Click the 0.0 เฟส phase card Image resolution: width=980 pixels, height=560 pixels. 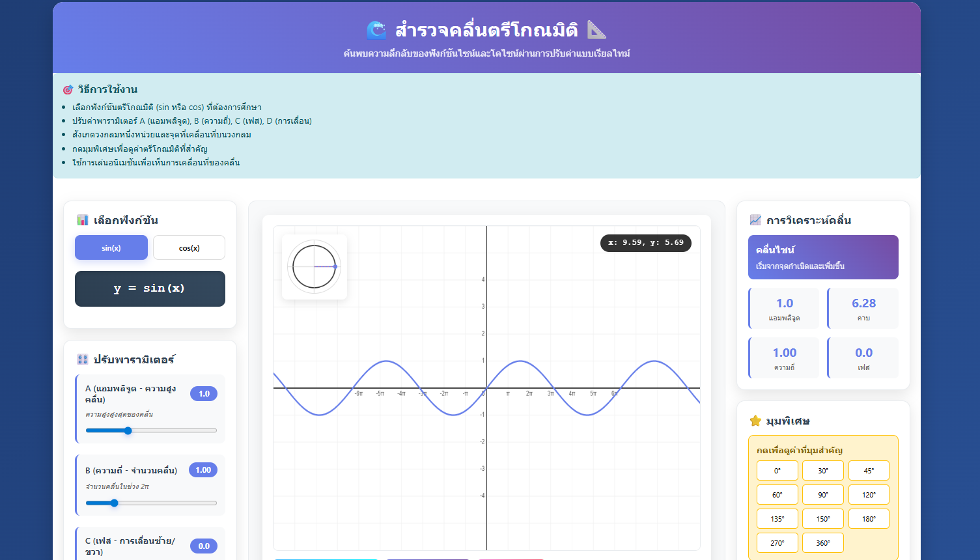tap(863, 358)
